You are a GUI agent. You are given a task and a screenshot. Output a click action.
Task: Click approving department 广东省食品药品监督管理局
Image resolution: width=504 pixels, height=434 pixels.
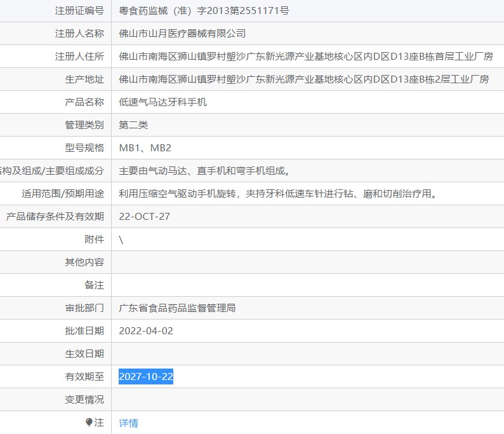[x=177, y=308]
